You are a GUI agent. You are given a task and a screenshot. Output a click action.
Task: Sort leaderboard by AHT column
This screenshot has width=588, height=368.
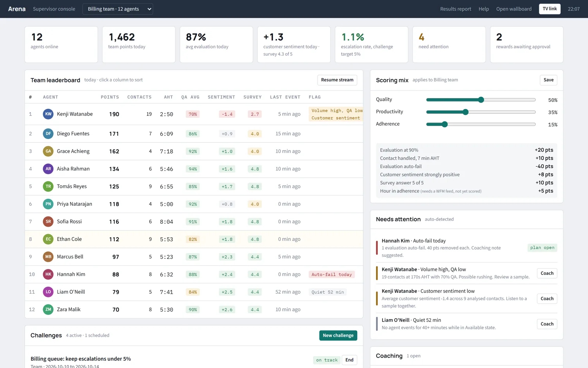pyautogui.click(x=168, y=97)
